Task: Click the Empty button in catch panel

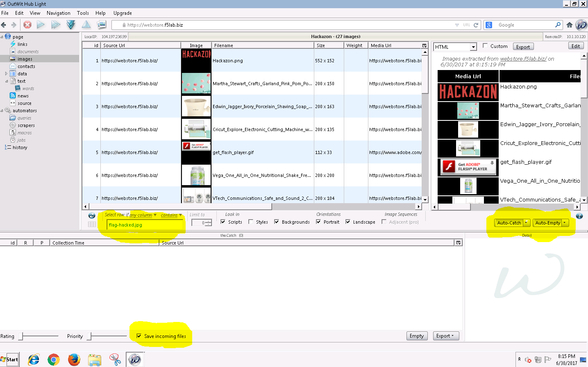Action: tap(417, 336)
